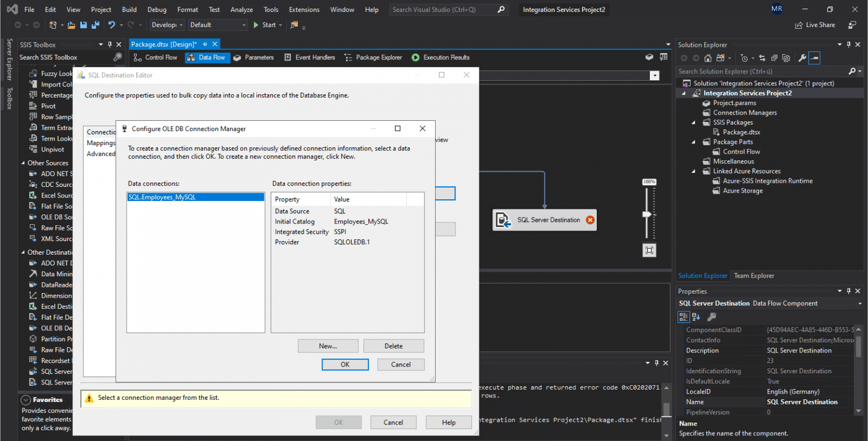Screen dimensions: 868x441
Task: Collapse Other Sources group in SSIS Toolbox
Action: point(23,163)
